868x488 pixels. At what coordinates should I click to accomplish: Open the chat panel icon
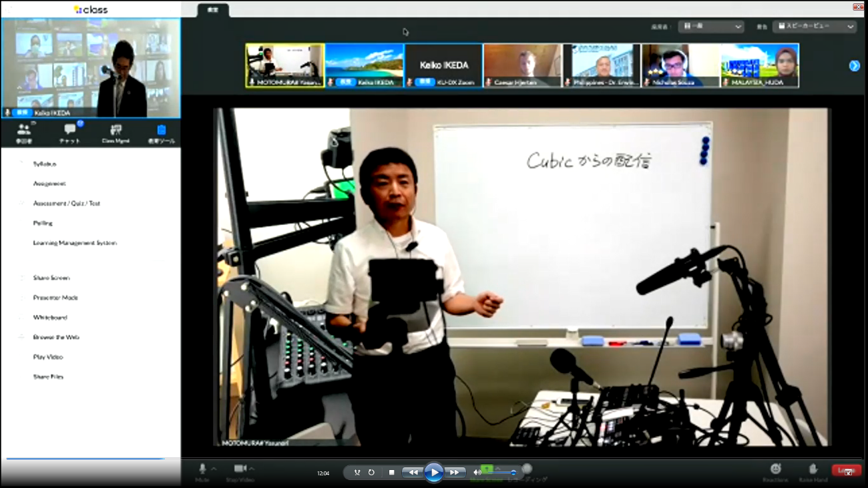[x=70, y=131]
